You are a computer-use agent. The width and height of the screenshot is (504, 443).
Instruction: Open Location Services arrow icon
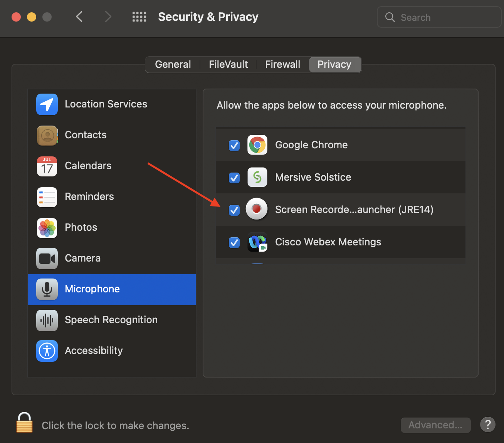(47, 104)
